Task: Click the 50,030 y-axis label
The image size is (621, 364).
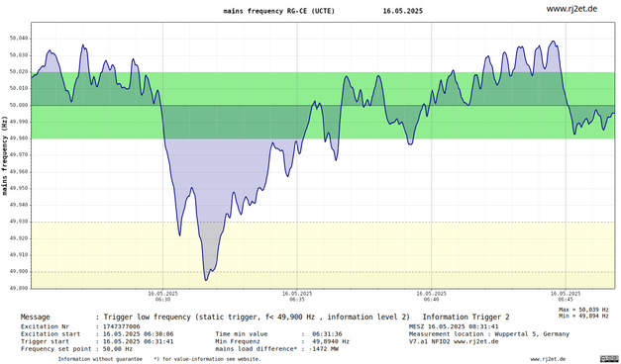Action: pyautogui.click(x=20, y=55)
